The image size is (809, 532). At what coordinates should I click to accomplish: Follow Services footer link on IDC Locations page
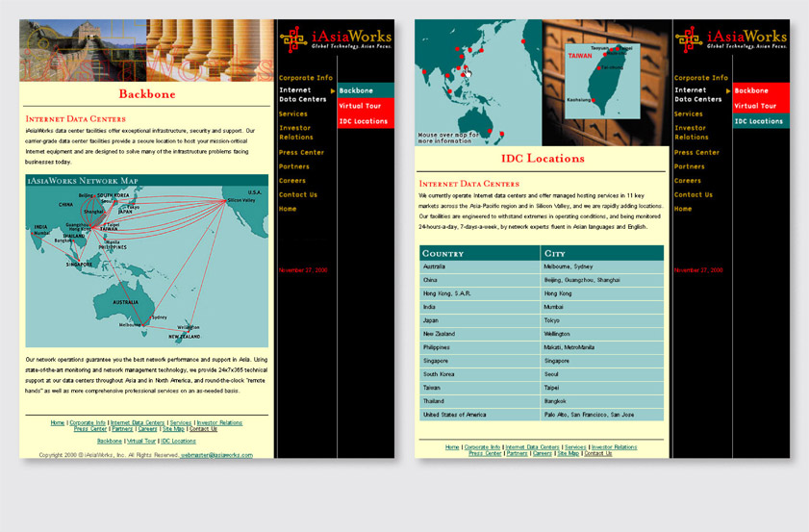point(575,446)
